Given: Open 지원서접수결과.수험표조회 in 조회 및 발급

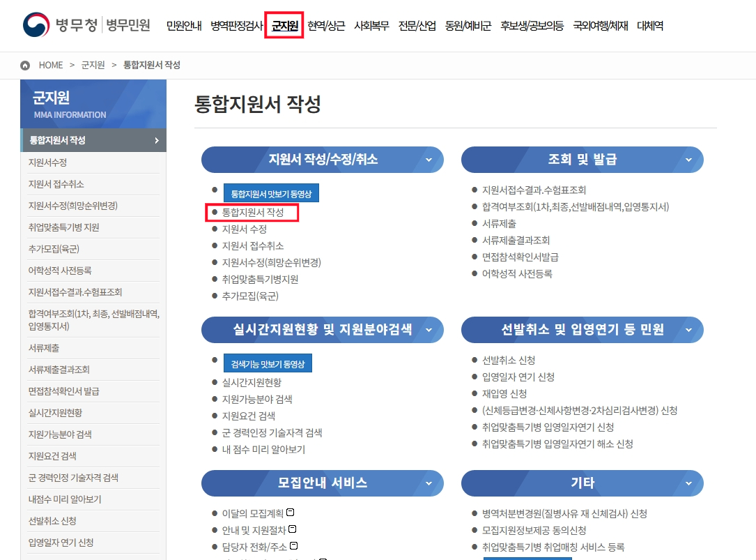Looking at the screenshot, I should [534, 190].
